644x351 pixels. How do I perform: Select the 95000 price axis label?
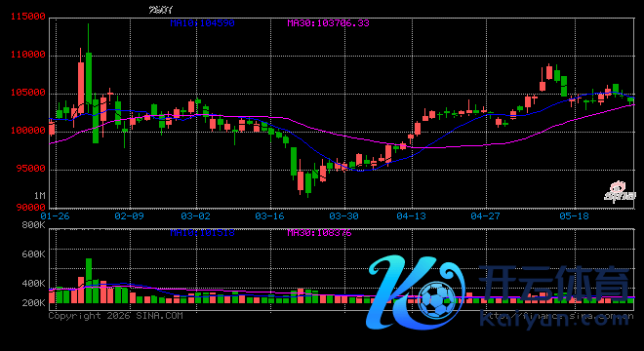pos(31,169)
